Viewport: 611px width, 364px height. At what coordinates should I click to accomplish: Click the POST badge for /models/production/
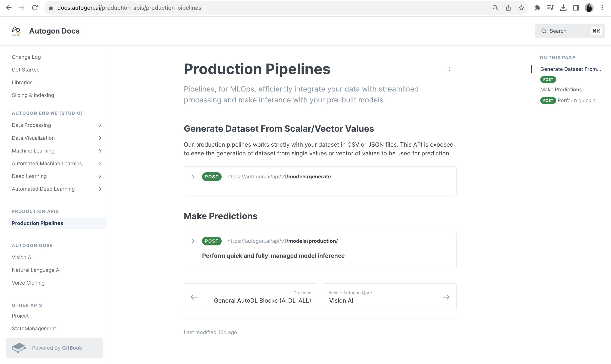point(212,241)
